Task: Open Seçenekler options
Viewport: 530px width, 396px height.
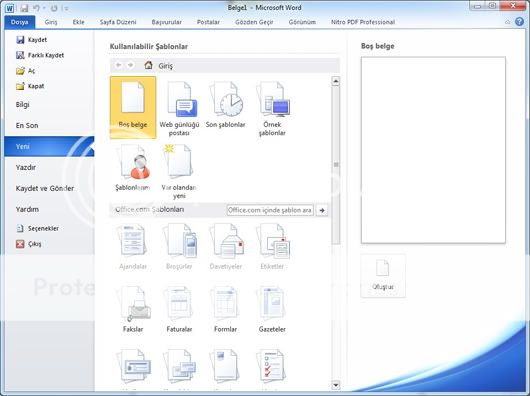Action: [38, 228]
